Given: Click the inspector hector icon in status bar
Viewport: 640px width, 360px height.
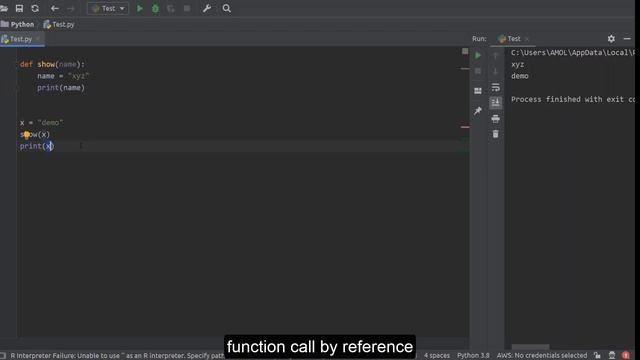Looking at the screenshot, I should tap(611, 356).
